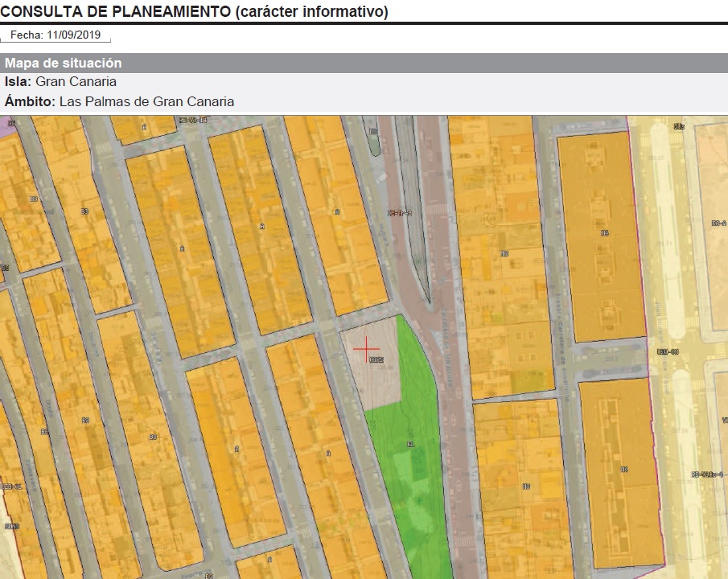Click the 'Ámbito: Las Palmas de Gran Canaria' row

[x=119, y=101]
